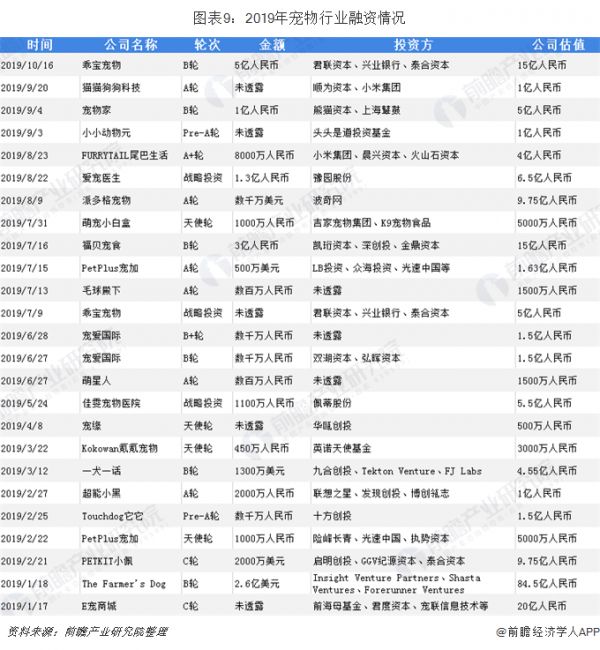Viewport: 600px width, 650px height.
Task: Select the company 萌宠小白盒
Action: pos(106,223)
